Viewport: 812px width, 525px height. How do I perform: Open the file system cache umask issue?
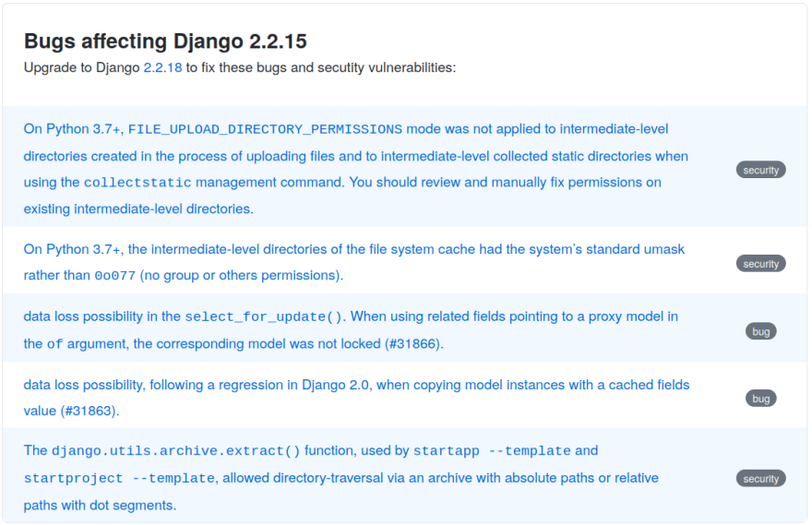(x=353, y=262)
